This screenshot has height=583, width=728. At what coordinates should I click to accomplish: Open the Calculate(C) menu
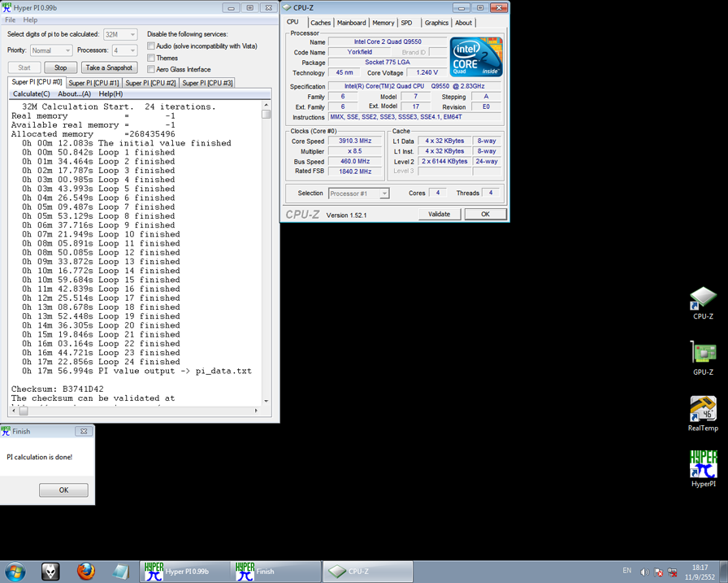(31, 94)
